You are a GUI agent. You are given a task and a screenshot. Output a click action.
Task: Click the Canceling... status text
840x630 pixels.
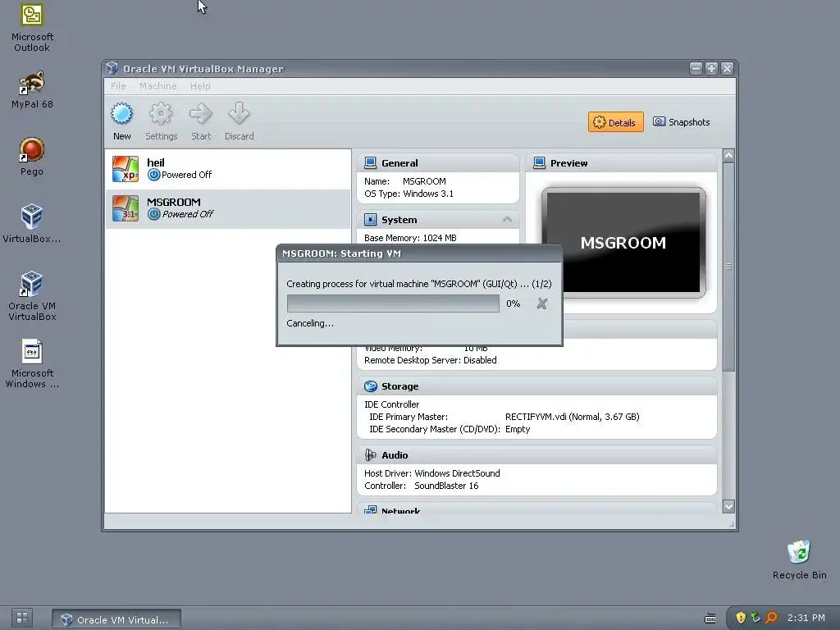pyautogui.click(x=310, y=323)
